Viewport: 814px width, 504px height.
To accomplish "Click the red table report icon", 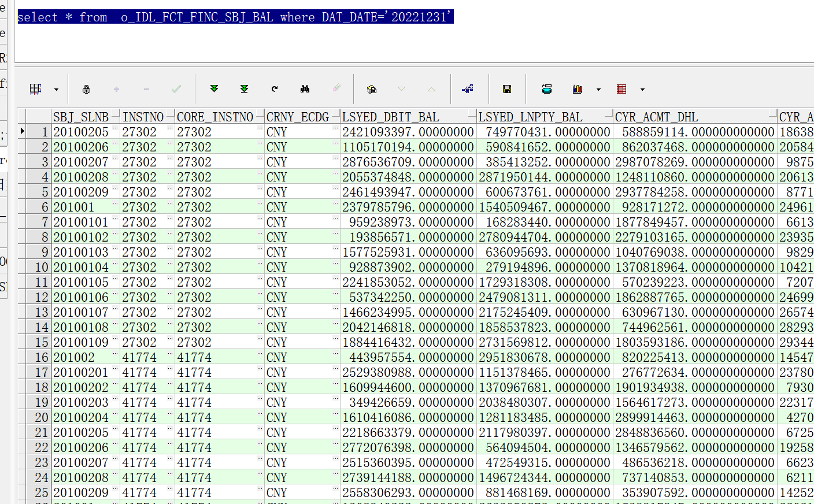I will click(x=621, y=89).
